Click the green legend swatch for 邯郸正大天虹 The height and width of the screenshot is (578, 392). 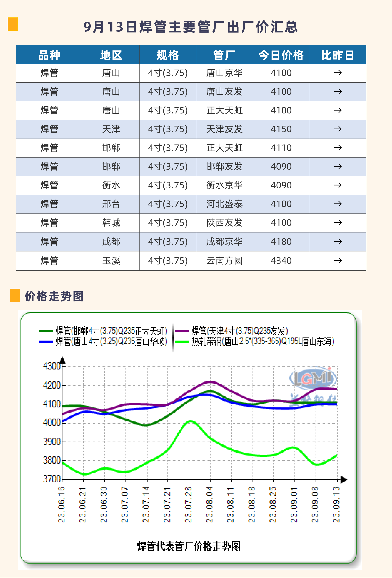[46, 331]
